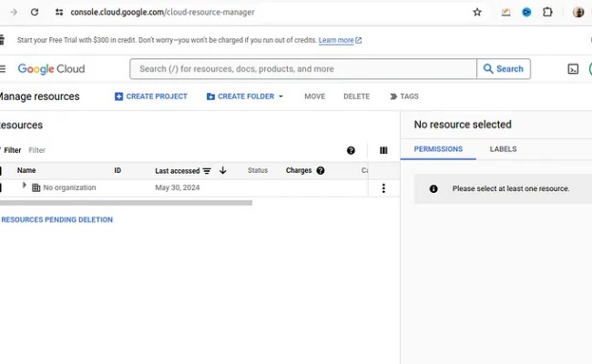Open the Google Cloud navigation menu
This screenshot has width=592, height=364.
pyautogui.click(x=2, y=68)
